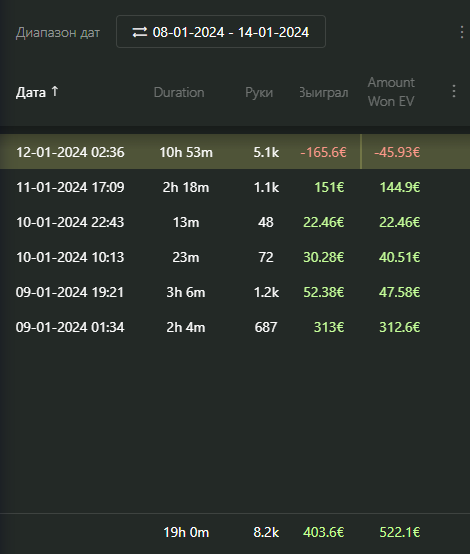The image size is (470, 554).
Task: Click the total 522.1€ EV summary value
Action: 400,532
